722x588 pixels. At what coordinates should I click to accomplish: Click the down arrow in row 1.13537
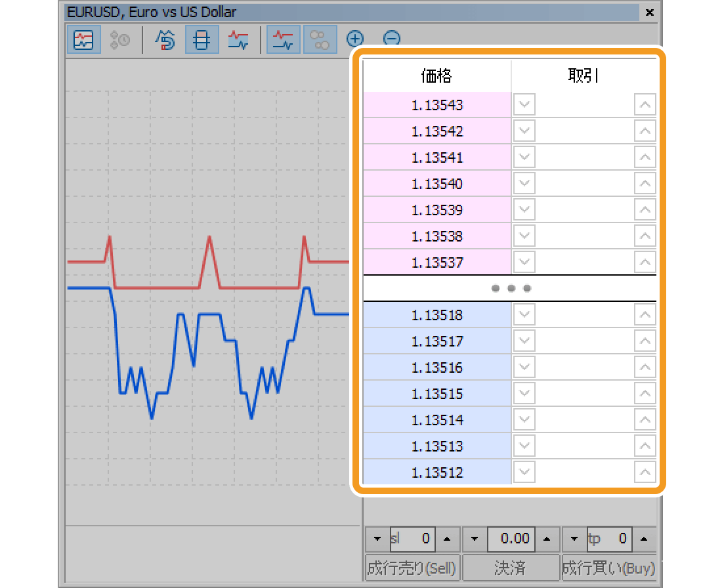click(524, 262)
